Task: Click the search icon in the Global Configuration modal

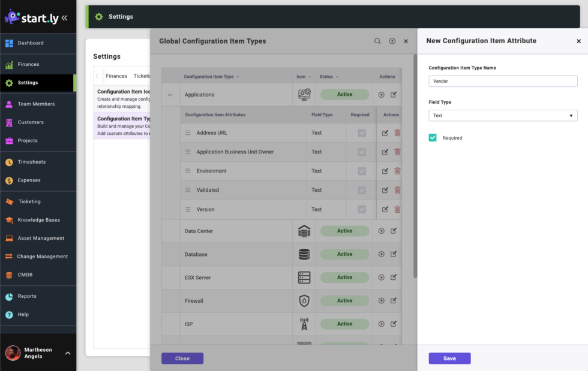Action: [377, 41]
